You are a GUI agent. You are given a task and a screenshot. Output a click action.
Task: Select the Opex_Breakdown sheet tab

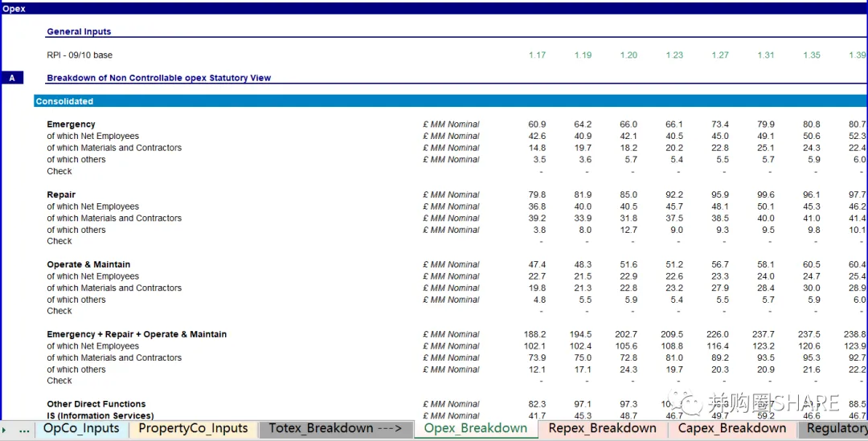coord(476,429)
